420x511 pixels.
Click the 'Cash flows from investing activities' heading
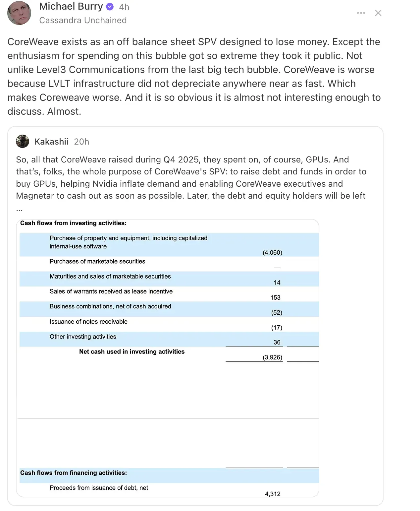click(73, 223)
